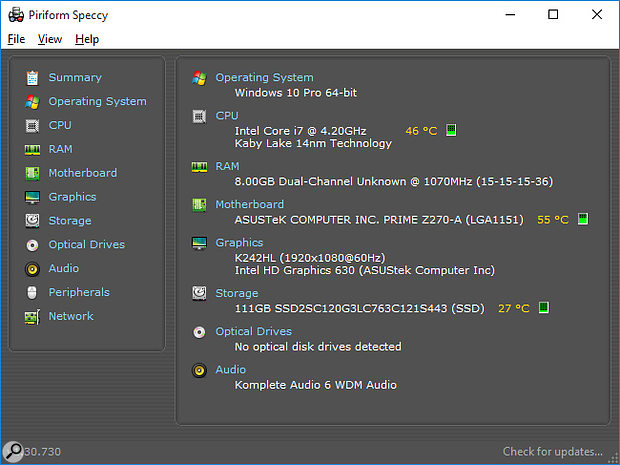Open the Operating System heading link in summary
Image resolution: width=620 pixels, height=465 pixels.
pyautogui.click(x=265, y=78)
